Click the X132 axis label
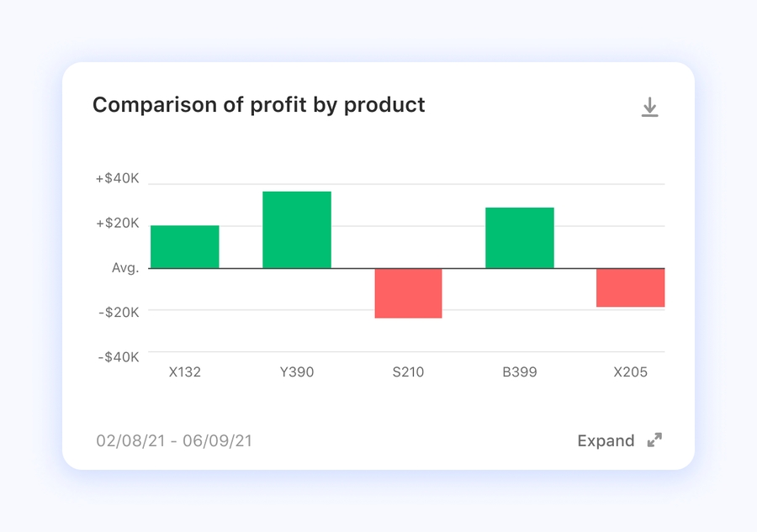 tap(185, 371)
